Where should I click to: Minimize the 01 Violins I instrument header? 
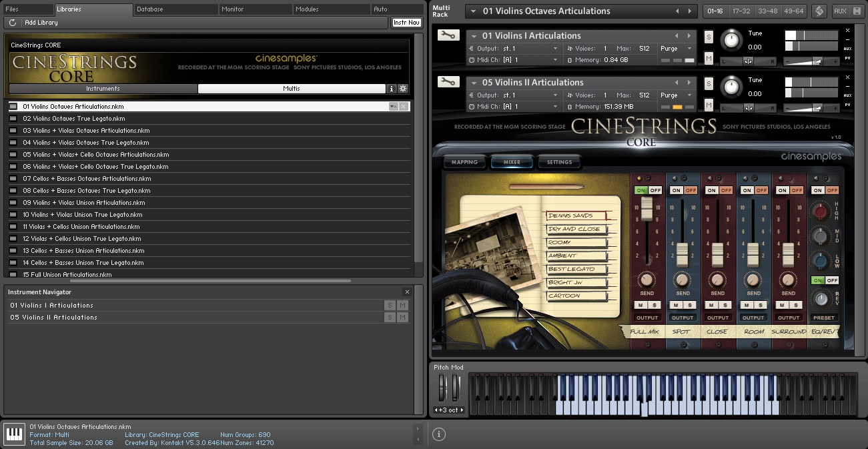click(x=847, y=39)
